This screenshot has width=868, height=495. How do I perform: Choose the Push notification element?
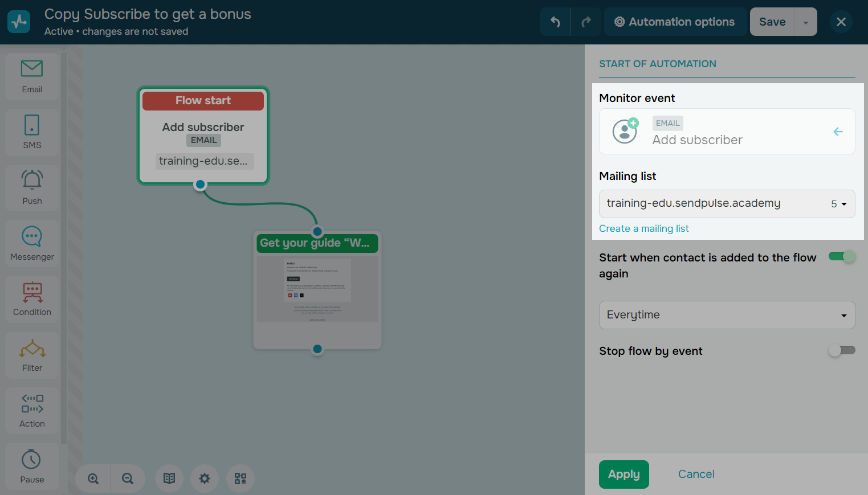click(x=32, y=188)
